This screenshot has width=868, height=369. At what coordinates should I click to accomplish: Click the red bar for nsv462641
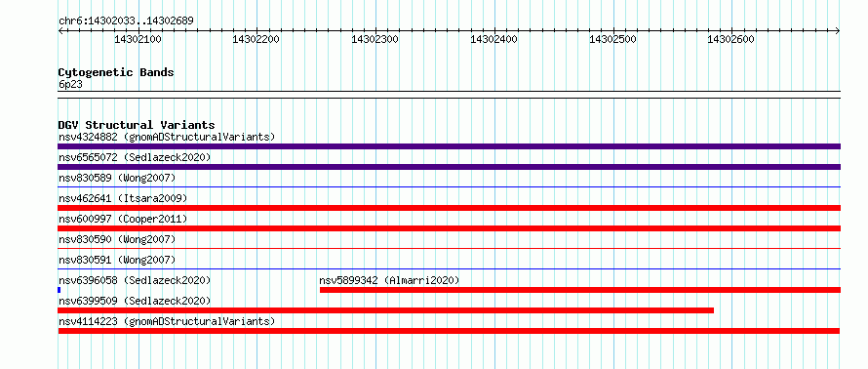(x=449, y=208)
